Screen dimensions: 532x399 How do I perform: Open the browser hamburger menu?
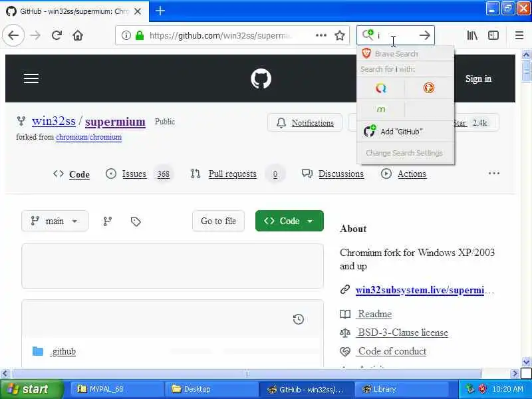pyautogui.click(x=519, y=35)
